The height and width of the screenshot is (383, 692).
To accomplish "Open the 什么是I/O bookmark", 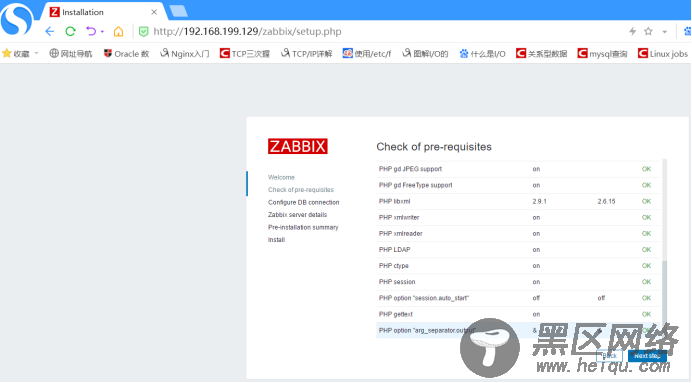I will coord(482,54).
